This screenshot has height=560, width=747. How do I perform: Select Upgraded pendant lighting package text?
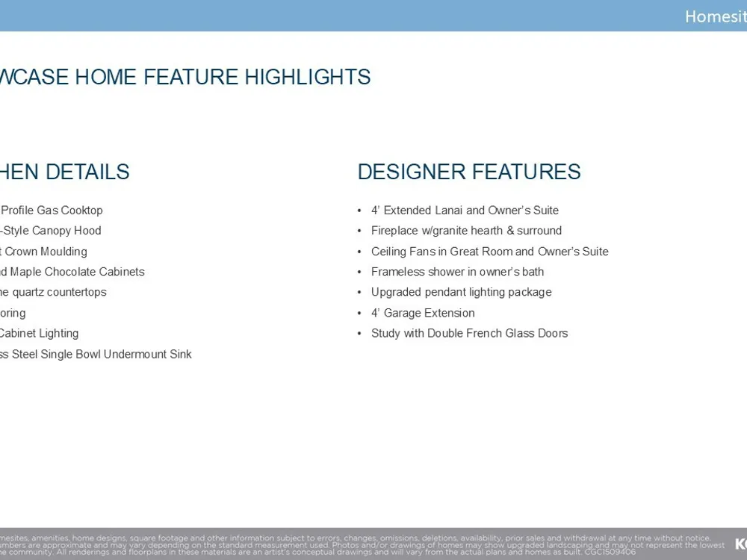(x=461, y=292)
